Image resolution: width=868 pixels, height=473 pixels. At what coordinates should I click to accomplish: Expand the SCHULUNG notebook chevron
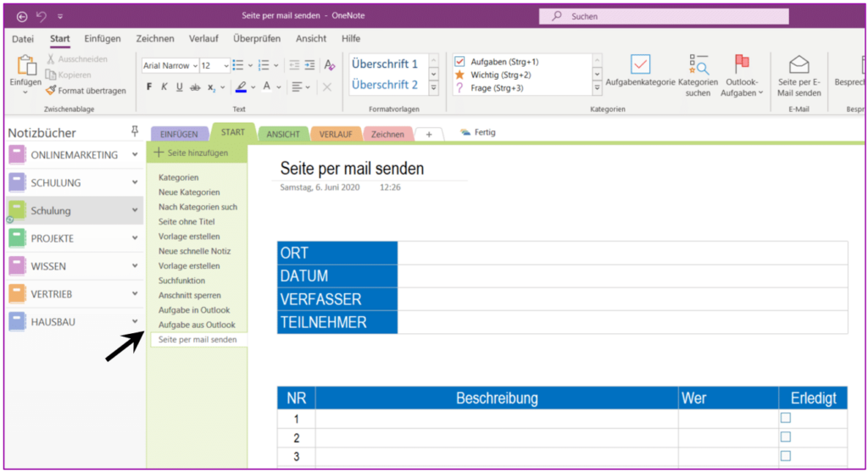coord(135,182)
